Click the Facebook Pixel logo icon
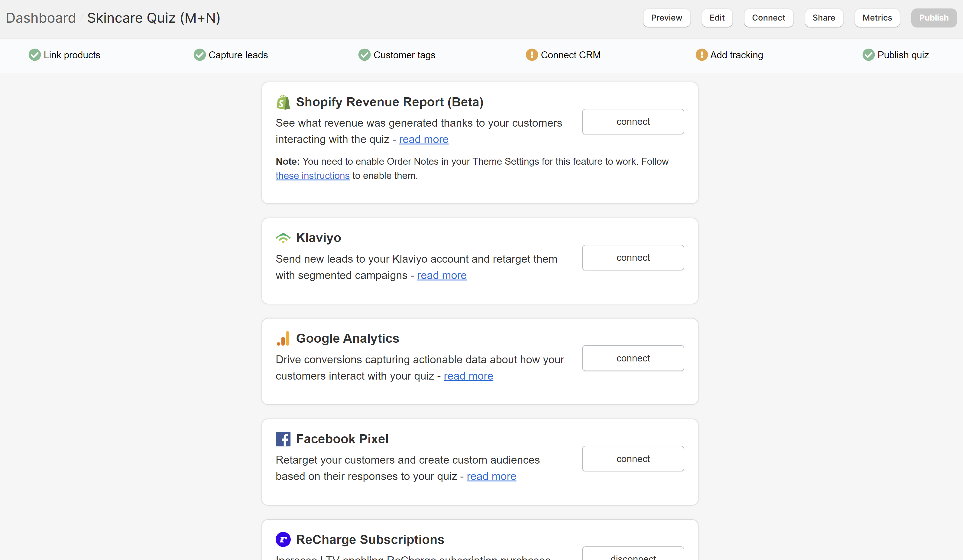Screen dimensions: 963x560 [283, 439]
